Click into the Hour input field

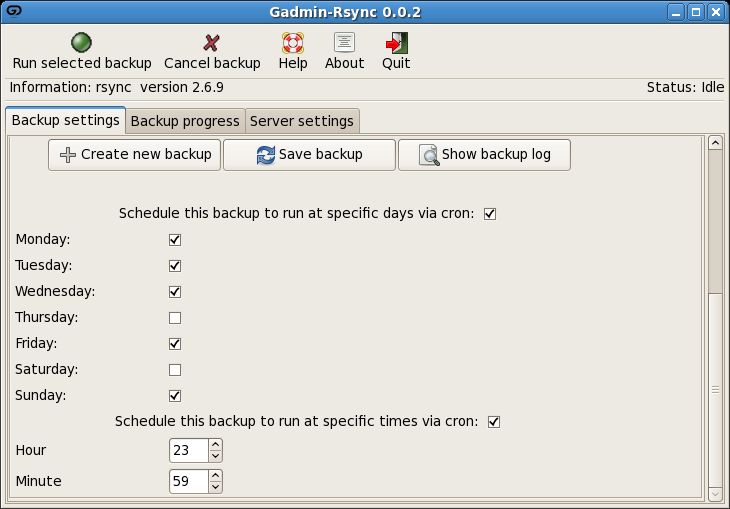[189, 450]
